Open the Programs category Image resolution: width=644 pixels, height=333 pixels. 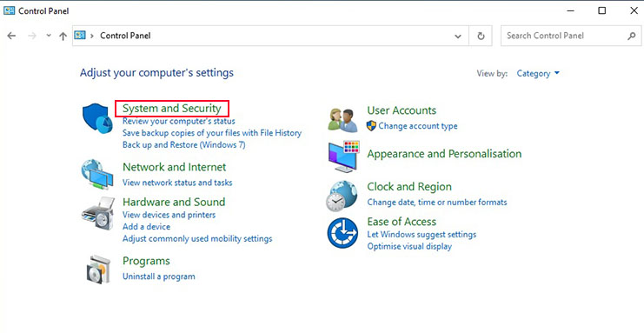point(146,261)
